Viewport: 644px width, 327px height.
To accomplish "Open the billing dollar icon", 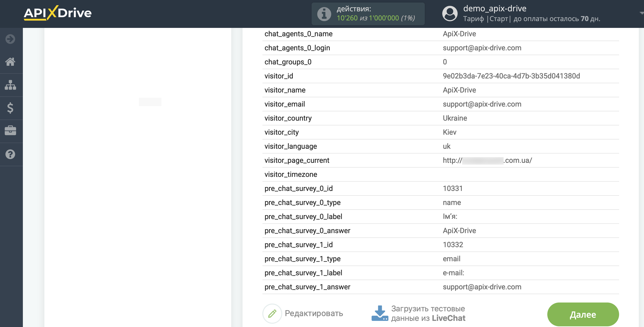I will (10, 108).
